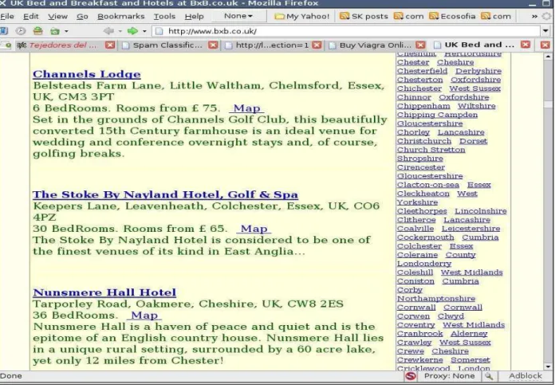
Task: Click the Adblock status bar button
Action: coord(525,376)
